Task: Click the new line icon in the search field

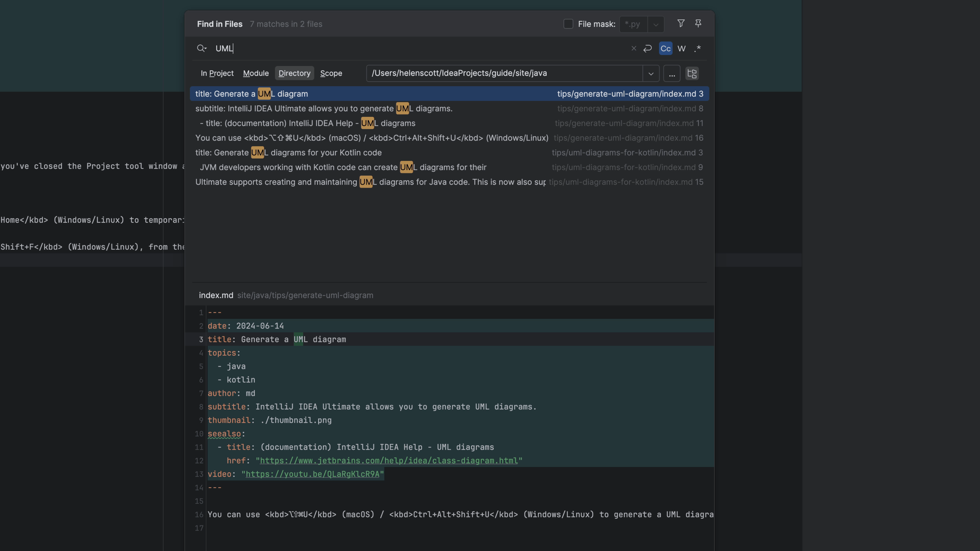Action: 647,48
